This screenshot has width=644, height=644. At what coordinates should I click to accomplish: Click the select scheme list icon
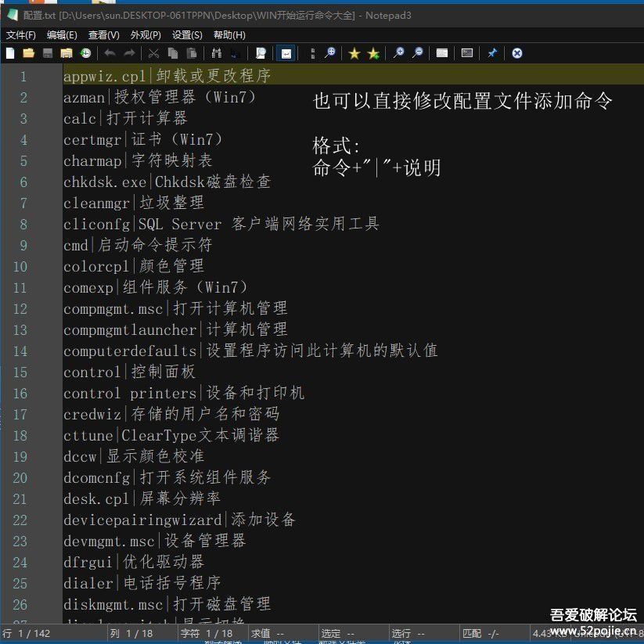pyautogui.click(x=442, y=53)
